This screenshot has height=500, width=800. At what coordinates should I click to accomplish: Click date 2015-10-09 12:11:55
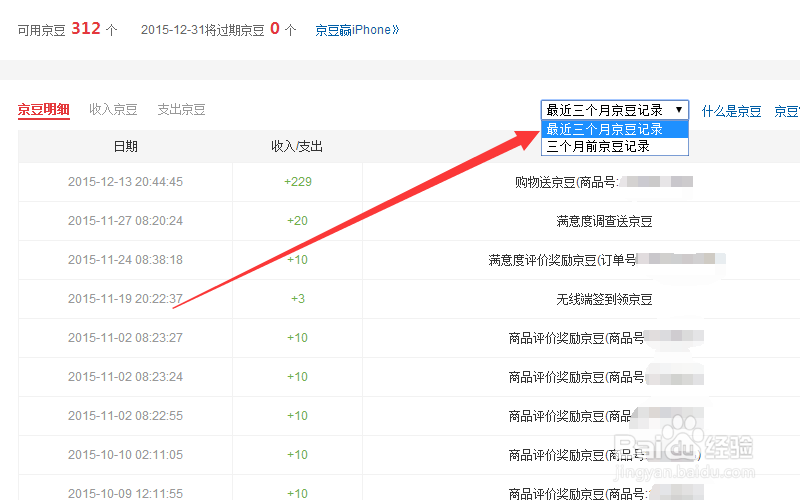126,493
